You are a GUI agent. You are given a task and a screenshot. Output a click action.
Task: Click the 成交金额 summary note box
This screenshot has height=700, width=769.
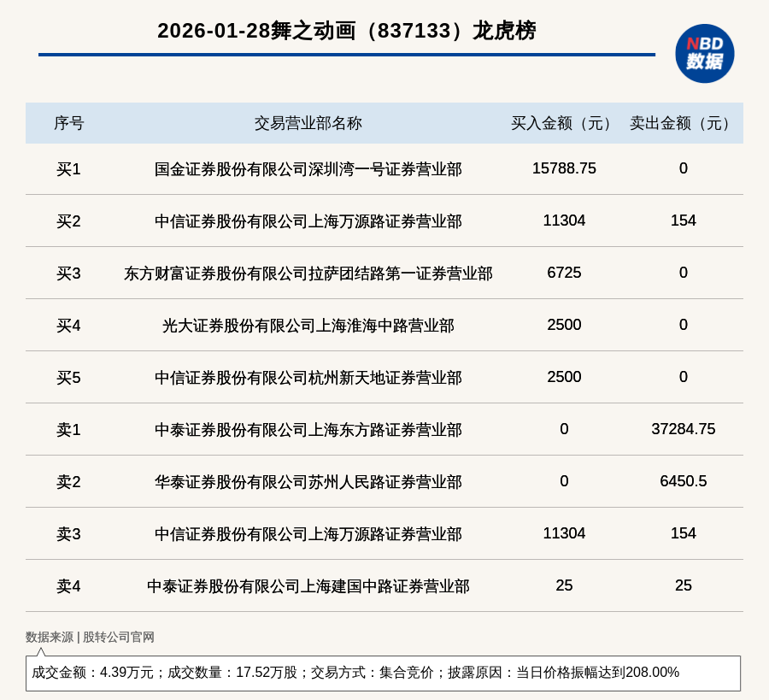click(x=383, y=673)
